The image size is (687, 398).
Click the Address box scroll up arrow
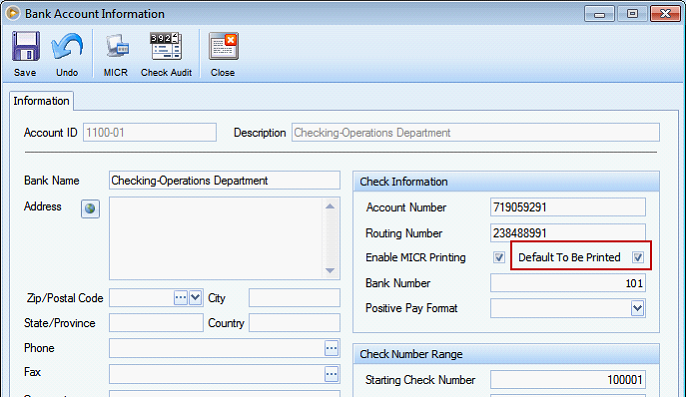tap(330, 206)
